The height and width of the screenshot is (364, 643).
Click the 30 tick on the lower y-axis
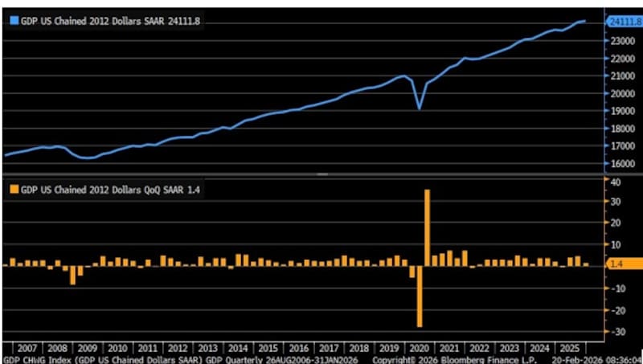pyautogui.click(x=615, y=202)
